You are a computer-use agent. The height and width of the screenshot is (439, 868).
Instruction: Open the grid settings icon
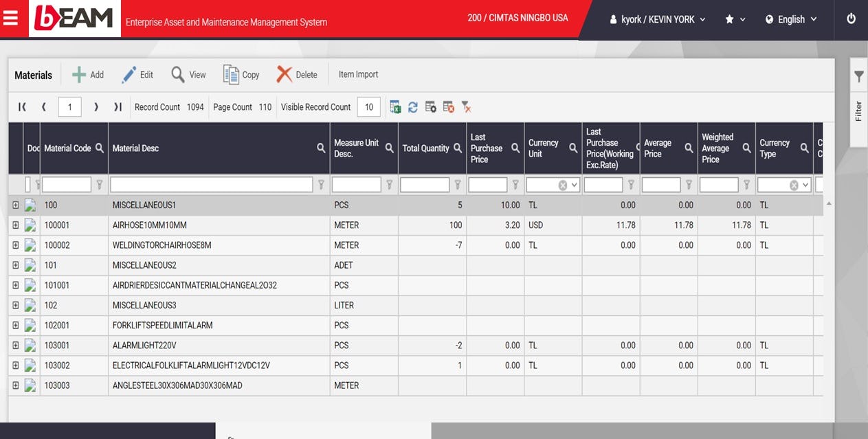[430, 106]
